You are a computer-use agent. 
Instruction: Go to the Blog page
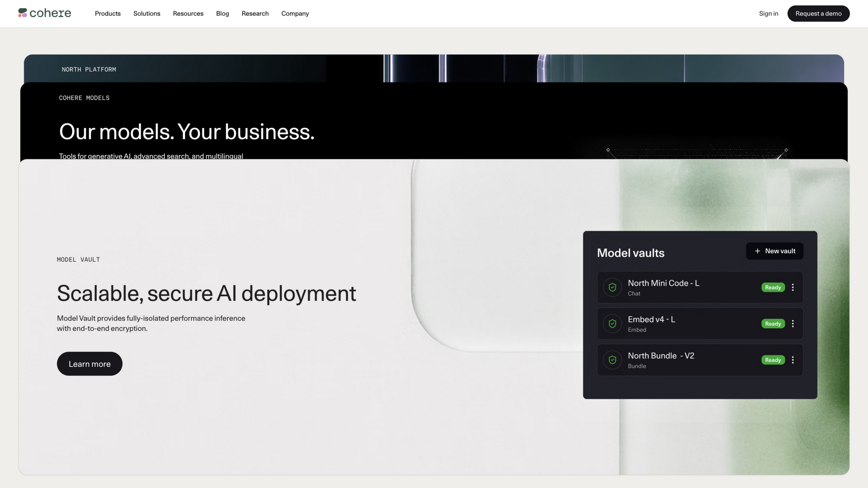pos(222,14)
